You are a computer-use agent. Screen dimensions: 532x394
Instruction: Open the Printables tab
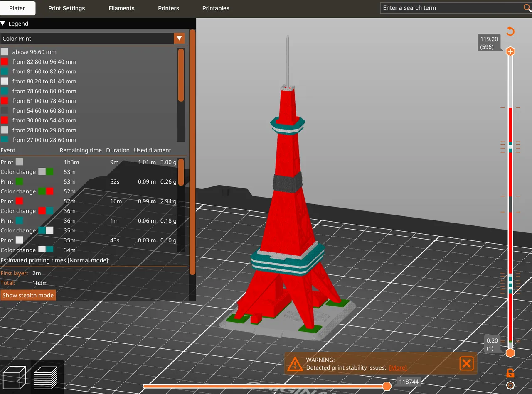tap(216, 8)
